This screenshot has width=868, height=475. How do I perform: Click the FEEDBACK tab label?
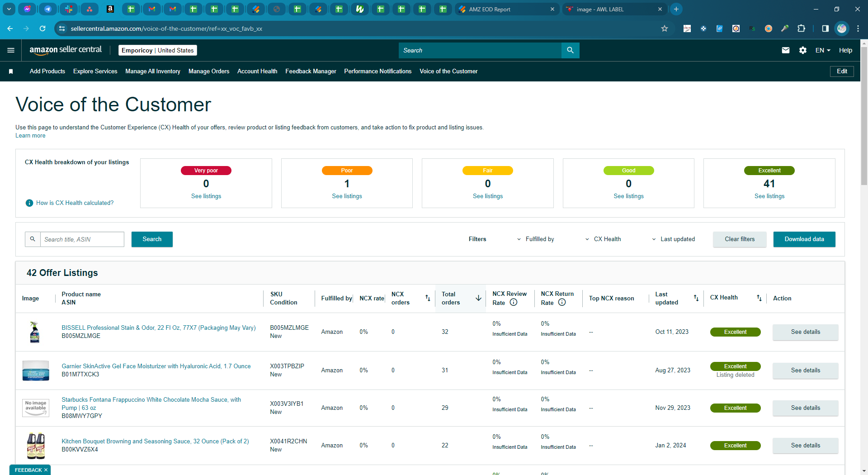[x=28, y=470]
